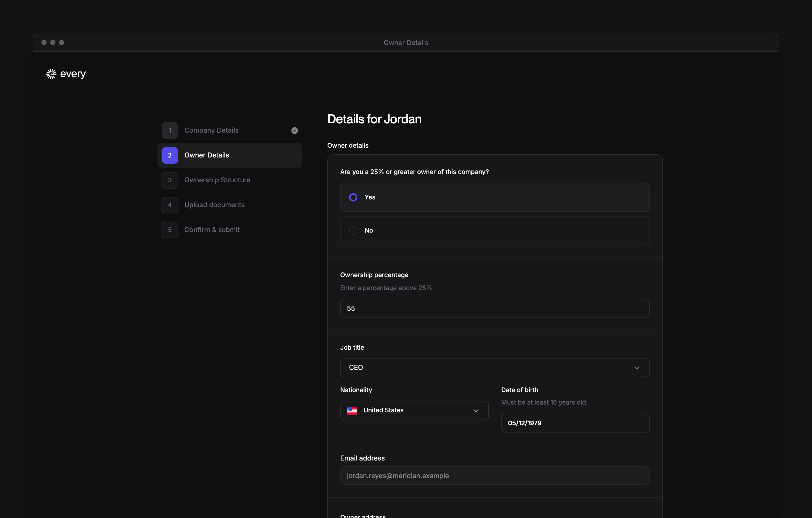The width and height of the screenshot is (812, 518).
Task: Click the '25% or greater owner' question text
Action: click(x=415, y=172)
